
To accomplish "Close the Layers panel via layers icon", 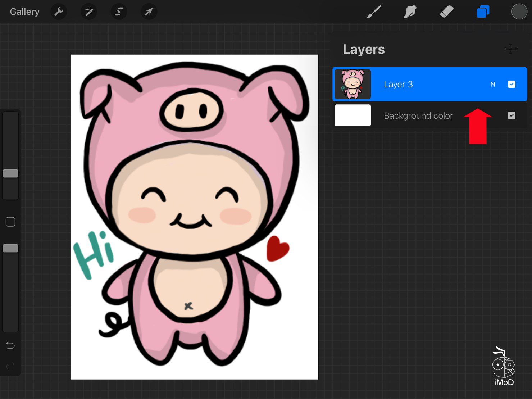I will (483, 12).
